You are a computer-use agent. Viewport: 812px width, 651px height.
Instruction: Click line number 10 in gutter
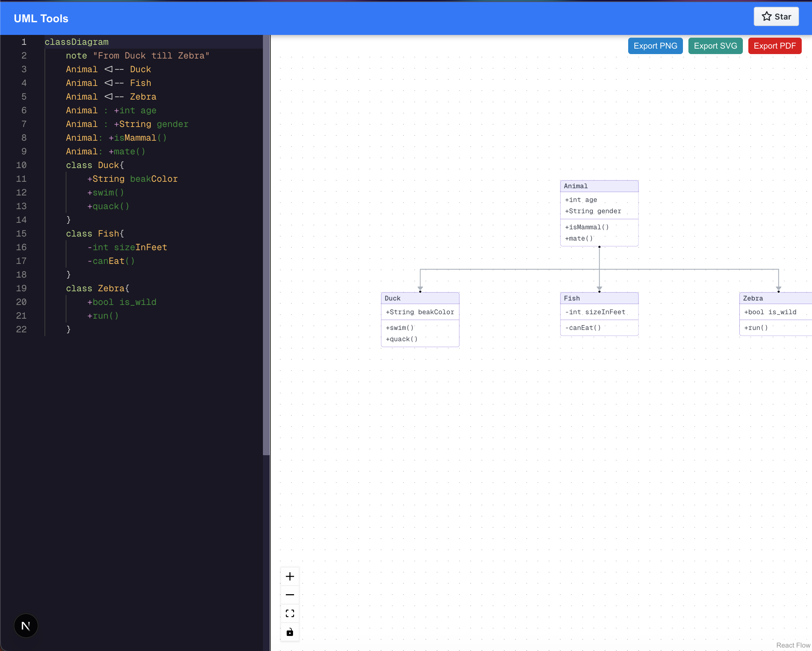point(22,165)
